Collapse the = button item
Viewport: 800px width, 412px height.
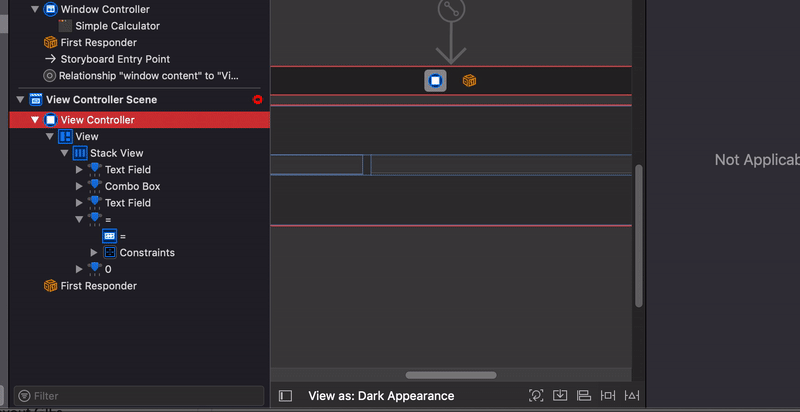point(79,219)
